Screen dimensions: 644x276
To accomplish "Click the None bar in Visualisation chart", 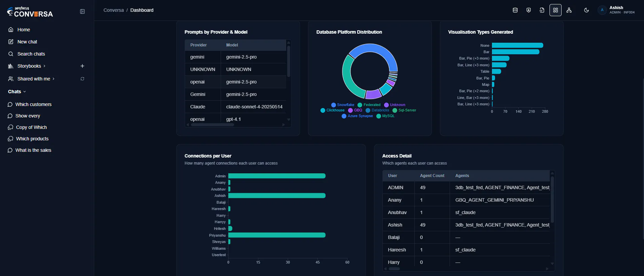I will [517, 45].
